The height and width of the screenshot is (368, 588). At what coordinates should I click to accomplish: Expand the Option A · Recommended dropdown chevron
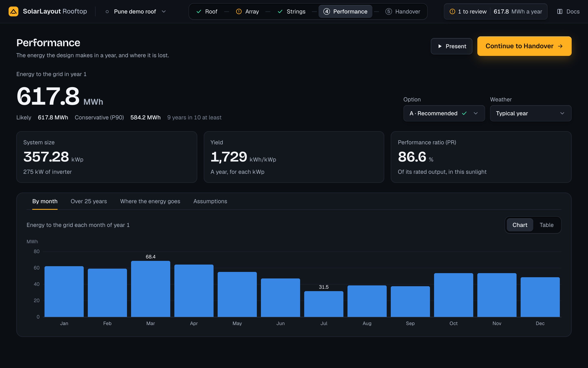pyautogui.click(x=476, y=113)
